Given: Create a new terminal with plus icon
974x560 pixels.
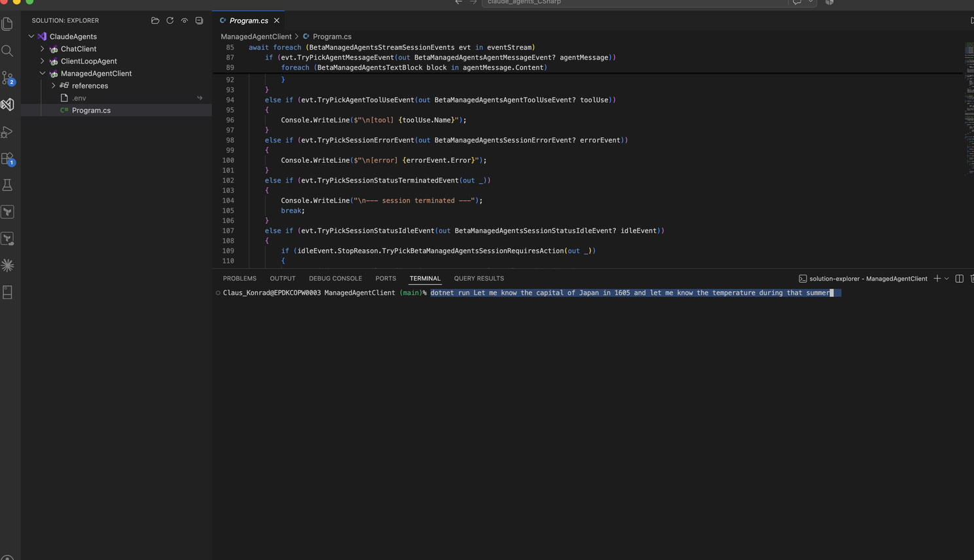Looking at the screenshot, I should click(937, 279).
